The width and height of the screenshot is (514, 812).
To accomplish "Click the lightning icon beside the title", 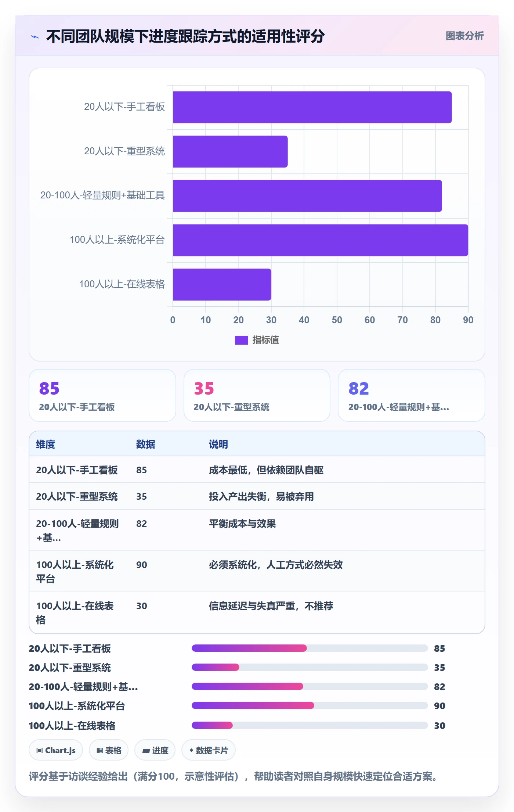I will pos(35,37).
